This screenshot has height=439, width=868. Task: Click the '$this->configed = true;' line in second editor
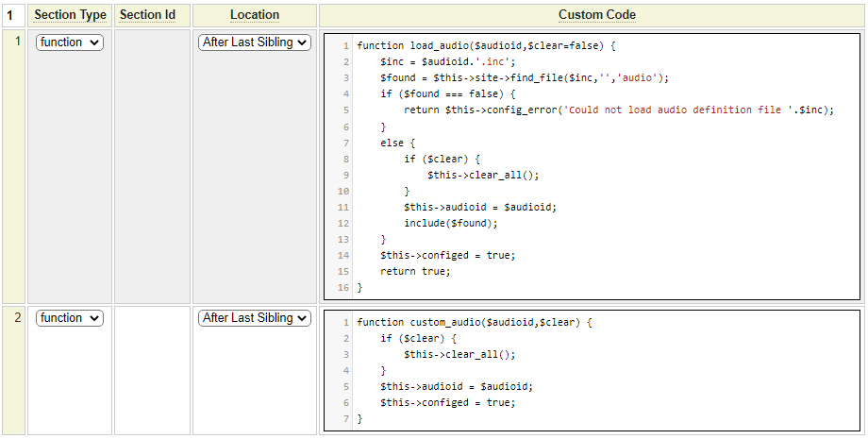click(448, 403)
